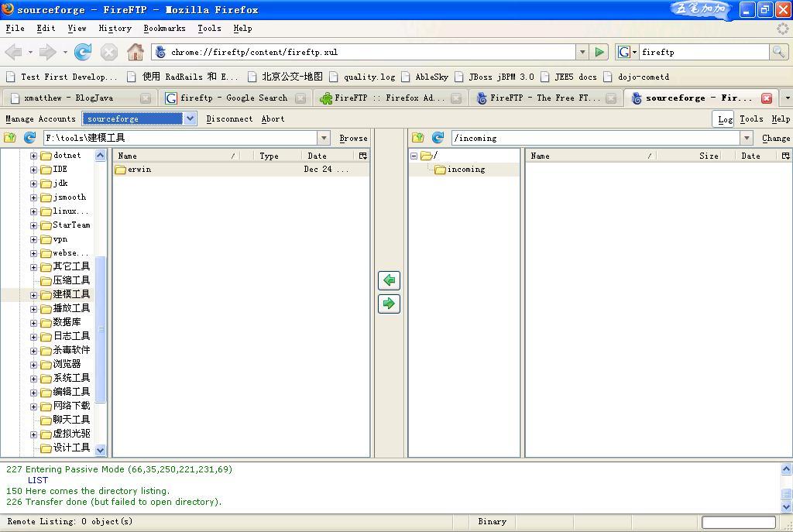Open remote path history dropdown
This screenshot has width=793, height=532.
pyautogui.click(x=747, y=138)
